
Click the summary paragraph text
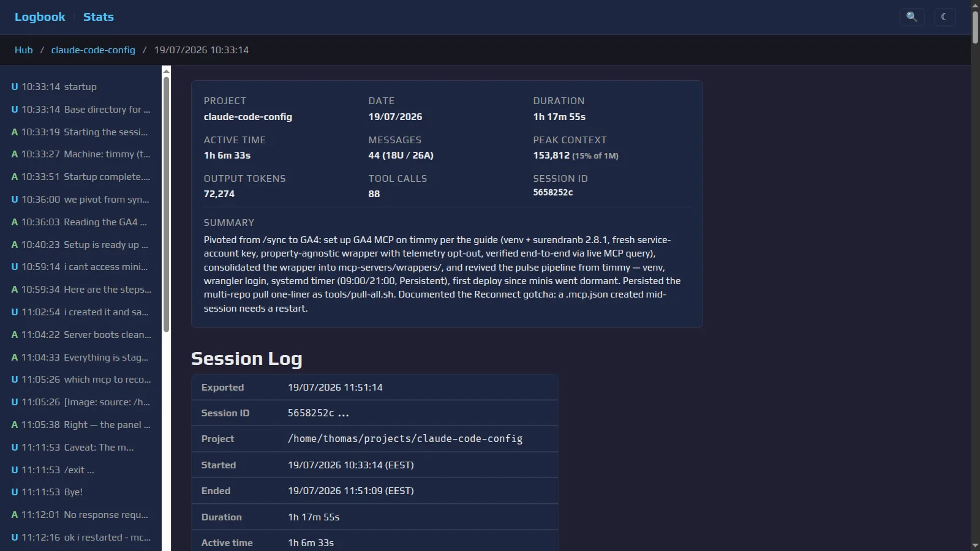(x=442, y=274)
